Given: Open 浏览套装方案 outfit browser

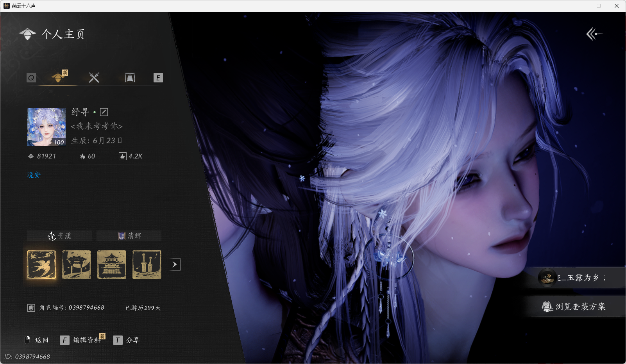Looking at the screenshot, I should 574,307.
